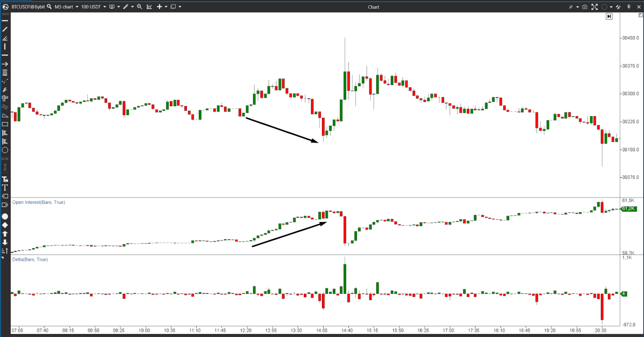Expand the crosshair sync dropdown arrow

click(578, 7)
